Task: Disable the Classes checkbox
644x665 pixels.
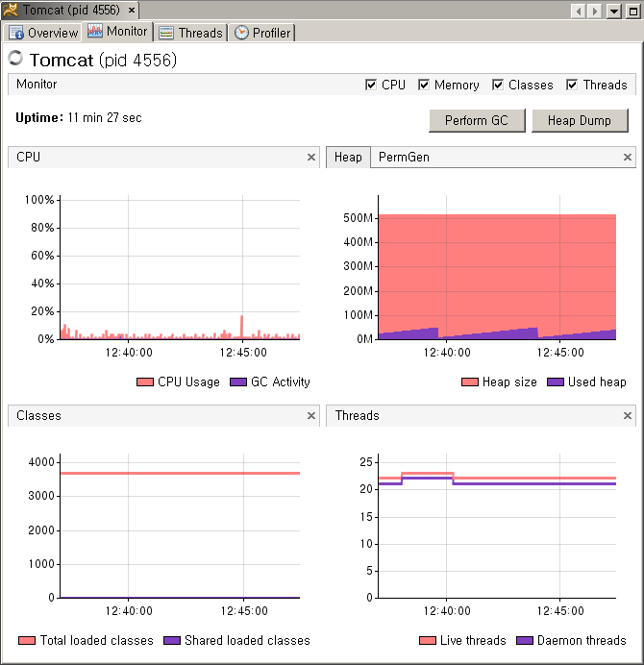Action: [x=498, y=85]
